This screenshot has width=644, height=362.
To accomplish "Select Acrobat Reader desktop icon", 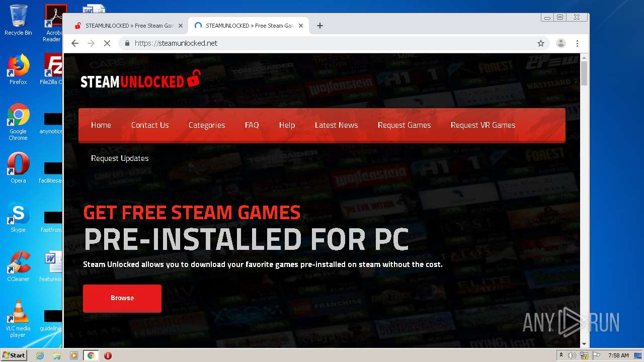I will click(x=53, y=23).
